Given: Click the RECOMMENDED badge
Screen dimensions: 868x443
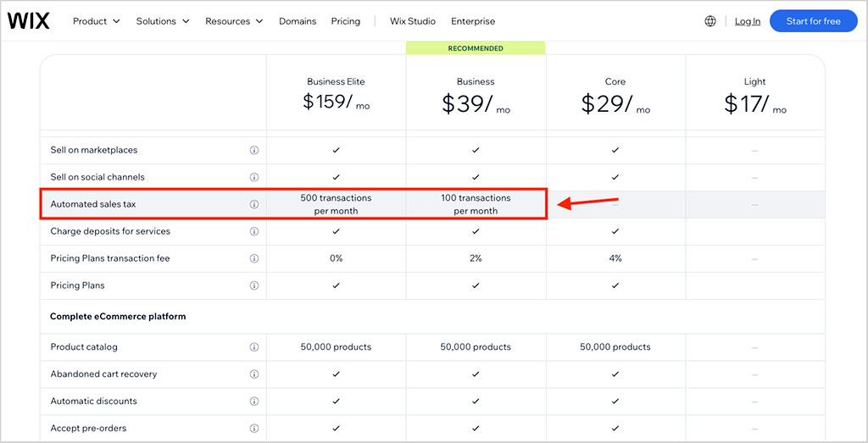Looking at the screenshot, I should click(x=476, y=48).
